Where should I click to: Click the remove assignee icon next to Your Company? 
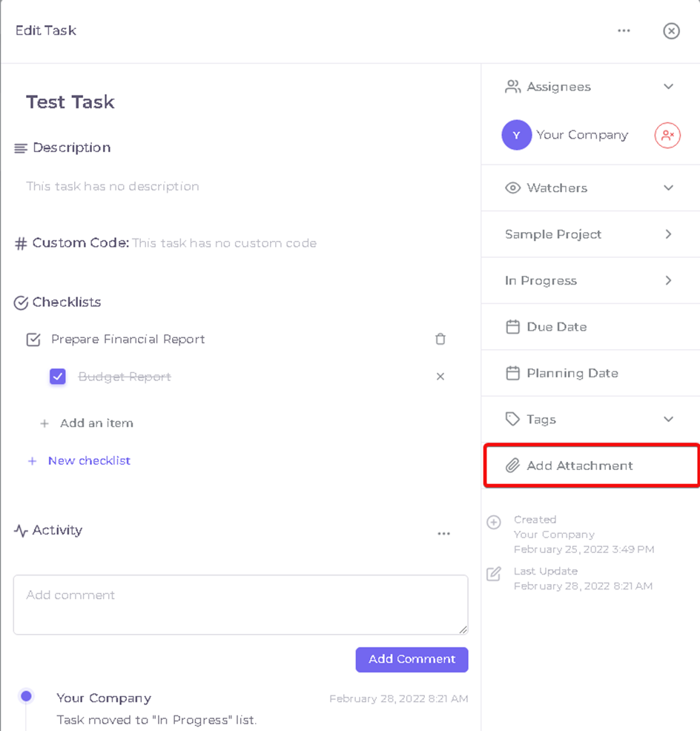coord(667,135)
